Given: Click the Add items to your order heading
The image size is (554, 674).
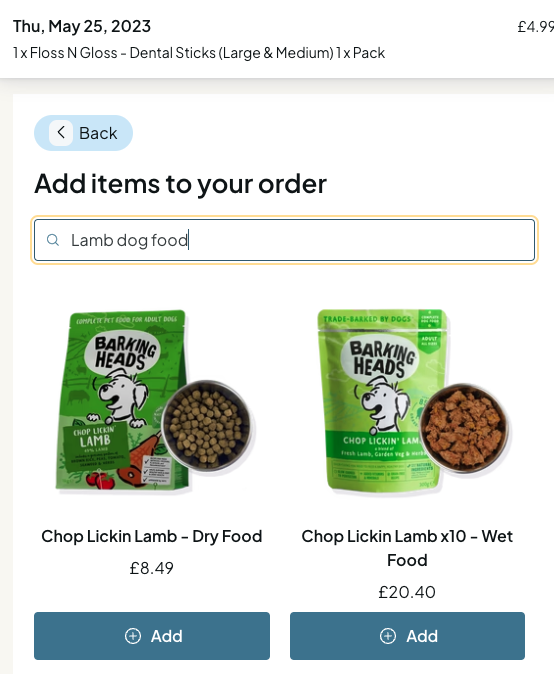Looking at the screenshot, I should [181, 184].
